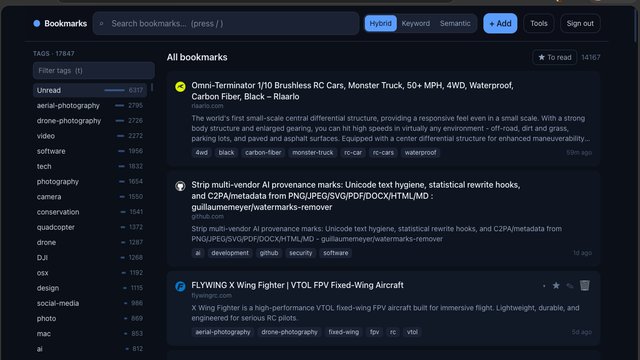Viewport: 640px width, 360px height.
Task: Open the watermarks-remover GitHub bookmark title
Action: coord(356,196)
